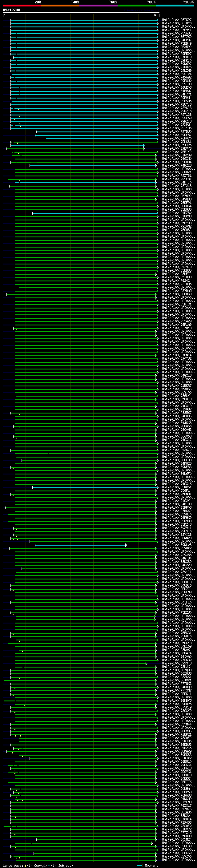Open hit UniRef100_P35685
Viewport: 197px width, 868px height.
177,33
